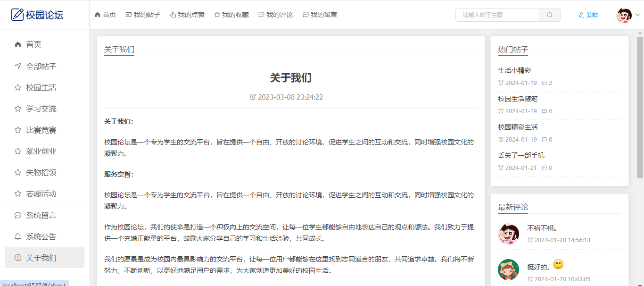The image size is (644, 286).
Task: Click the chat bubble icon beside 系统留言
Action: click(x=18, y=215)
